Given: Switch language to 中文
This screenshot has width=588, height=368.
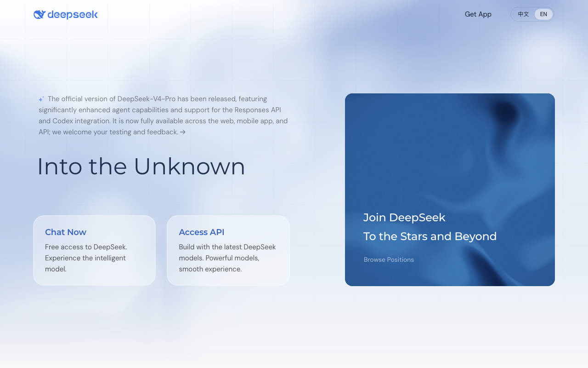Looking at the screenshot, I should [523, 14].
